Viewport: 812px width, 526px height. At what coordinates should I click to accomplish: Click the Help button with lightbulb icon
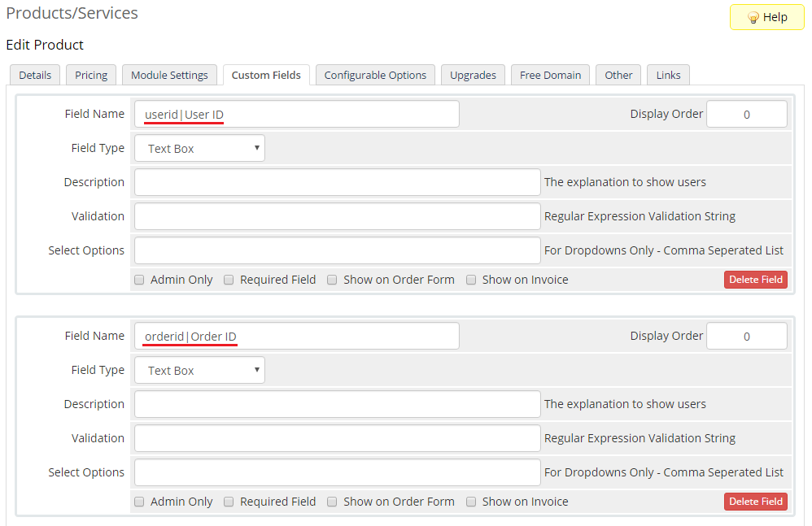766,17
